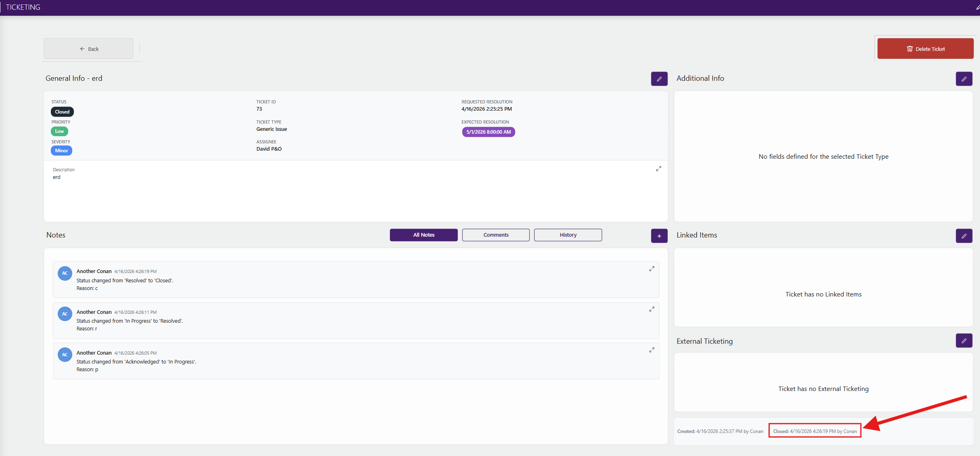Select the All Notes tab
Viewport: 980px width, 456px height.
click(424, 235)
